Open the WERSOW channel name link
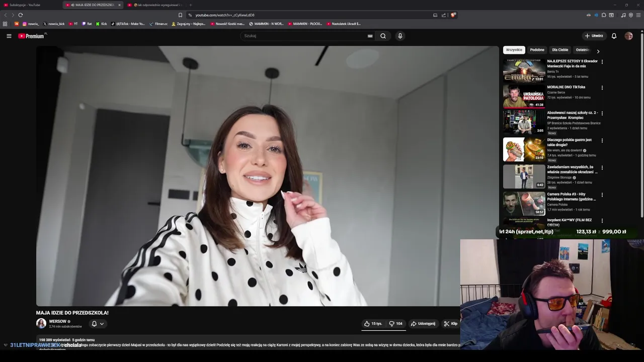 [58, 321]
